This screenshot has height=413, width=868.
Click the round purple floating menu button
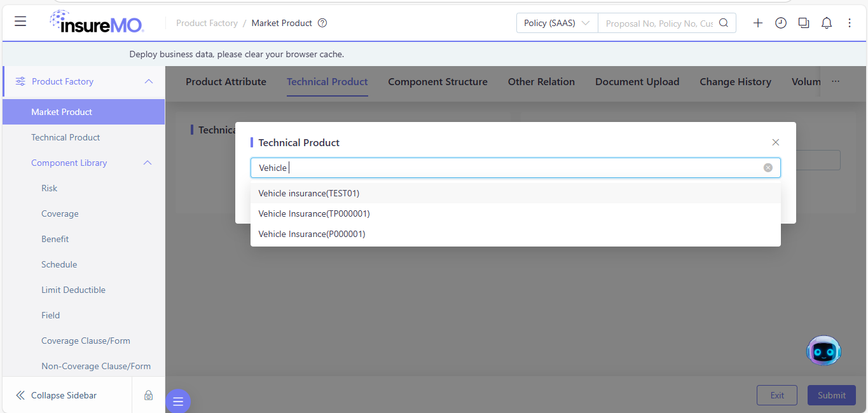click(x=178, y=401)
